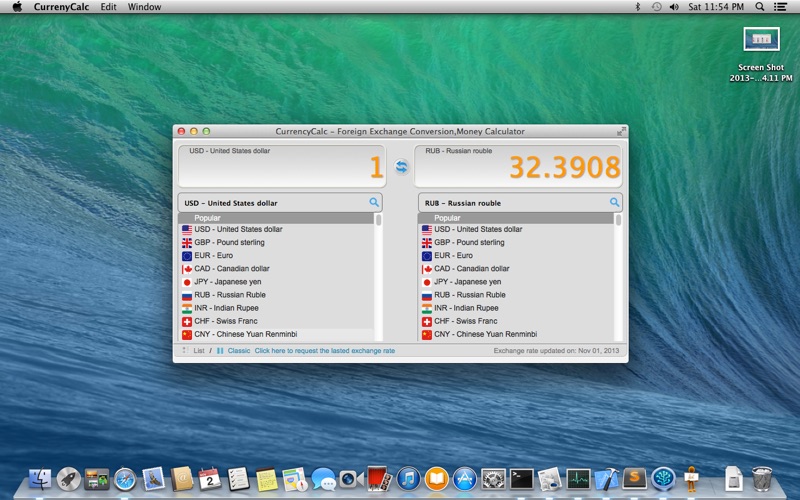Select CNY Chinese Yuan in left list
The image size is (800, 500).
click(x=276, y=334)
